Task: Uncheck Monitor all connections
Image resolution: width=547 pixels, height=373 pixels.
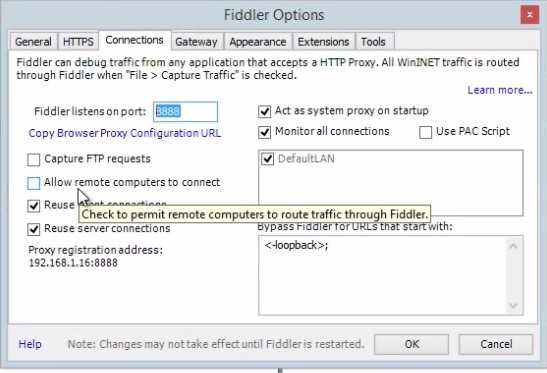Action: click(x=264, y=132)
